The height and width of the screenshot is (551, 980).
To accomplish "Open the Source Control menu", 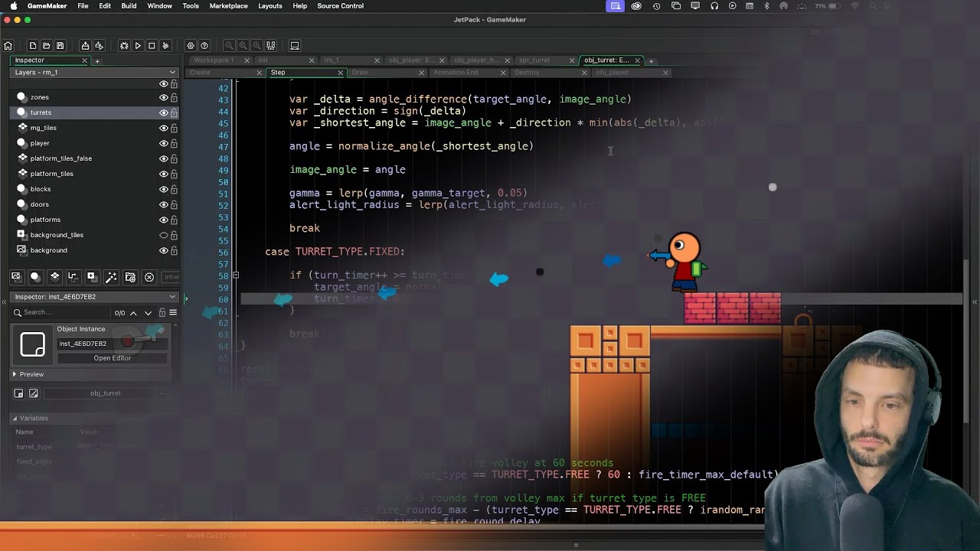I will tap(340, 5).
